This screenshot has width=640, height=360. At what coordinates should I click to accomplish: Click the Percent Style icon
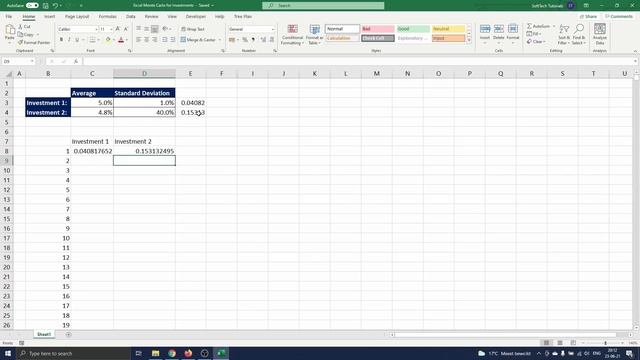point(245,40)
